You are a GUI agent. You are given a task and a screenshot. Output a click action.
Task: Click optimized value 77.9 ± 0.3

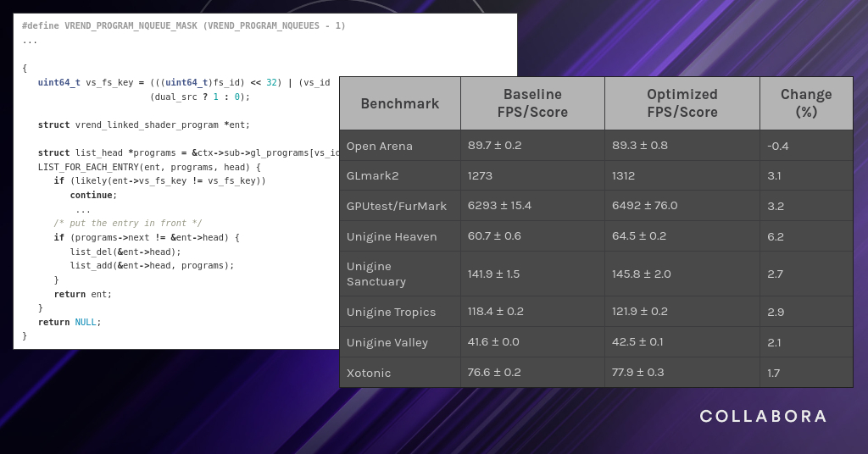click(637, 372)
